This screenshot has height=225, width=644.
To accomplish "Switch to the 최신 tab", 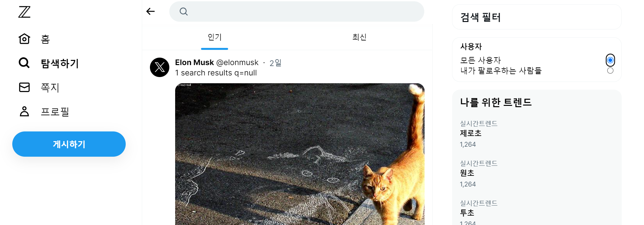I will (359, 37).
